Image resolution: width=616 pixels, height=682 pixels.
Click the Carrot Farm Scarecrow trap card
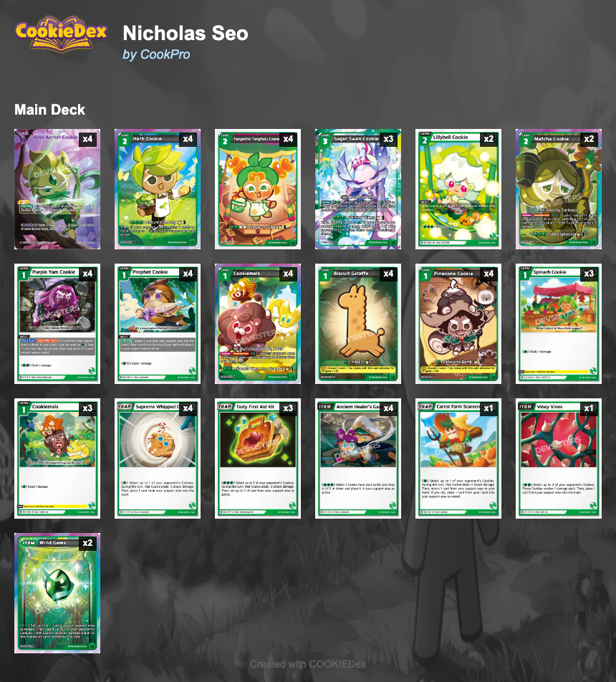458,458
